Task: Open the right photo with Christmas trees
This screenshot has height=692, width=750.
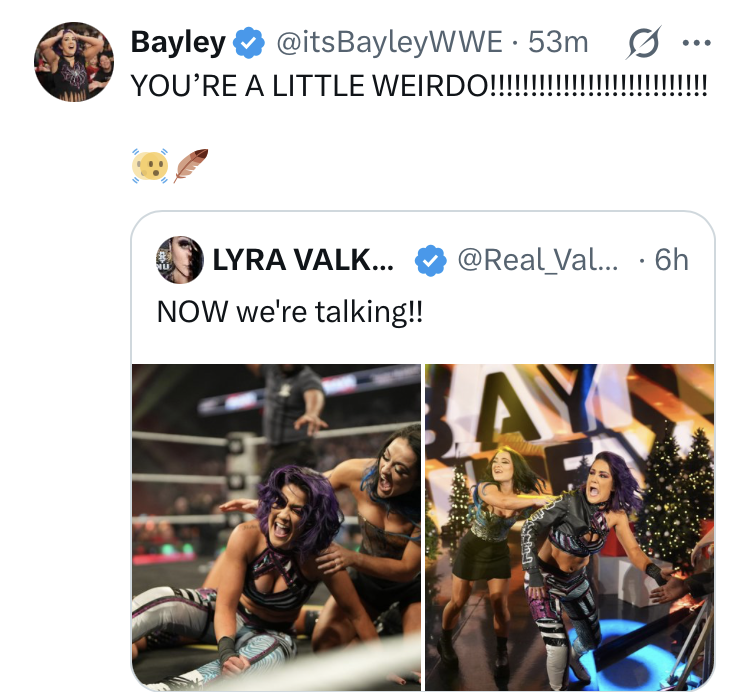Action: (570, 527)
